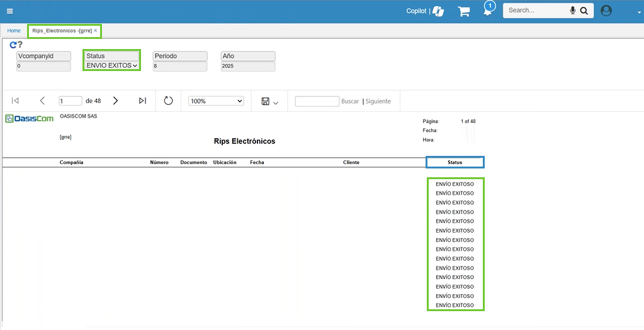Refresh the report with circular arrow
This screenshot has height=330, width=644.
[x=168, y=101]
